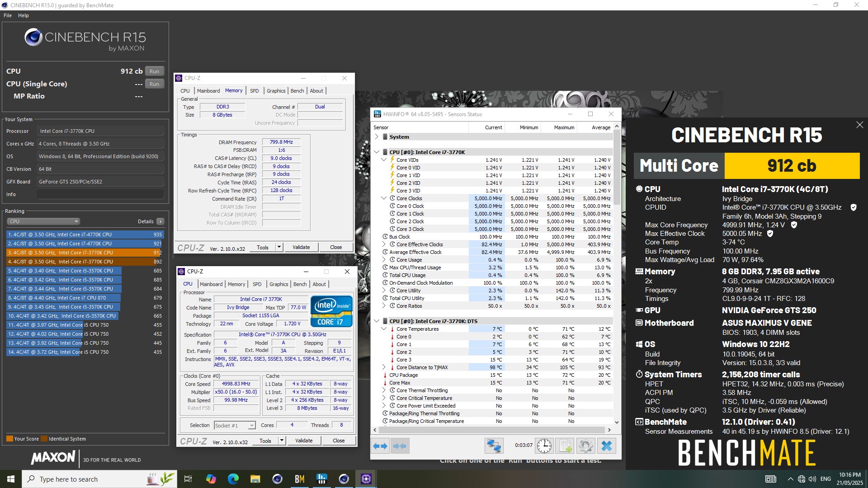Click HWiNFO horizontal scrollbar right arrow
868x488 pixels.
pyautogui.click(x=609, y=430)
